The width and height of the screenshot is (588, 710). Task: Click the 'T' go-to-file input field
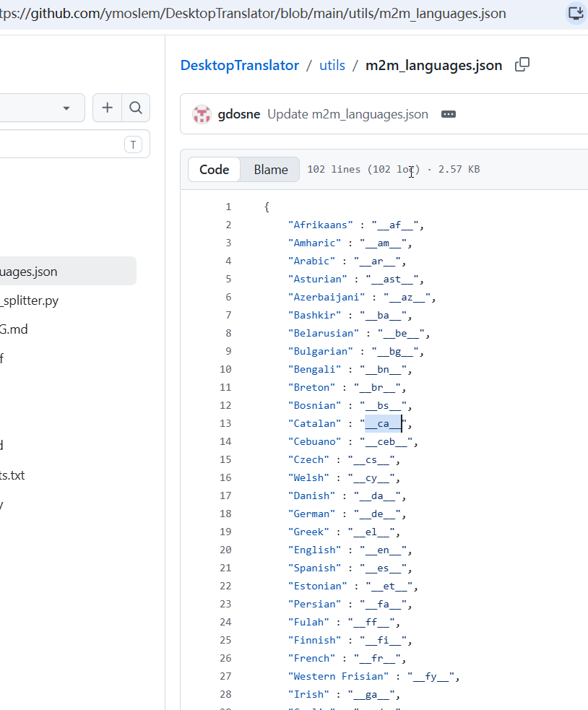point(74,144)
